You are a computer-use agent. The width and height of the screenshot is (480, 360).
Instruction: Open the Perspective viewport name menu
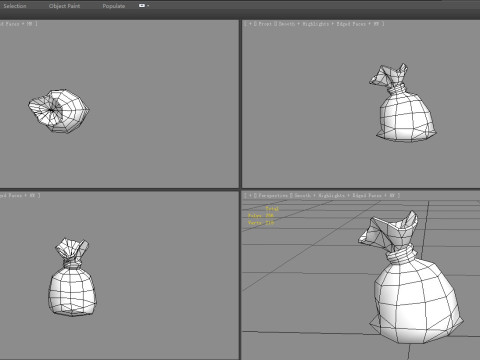point(273,196)
